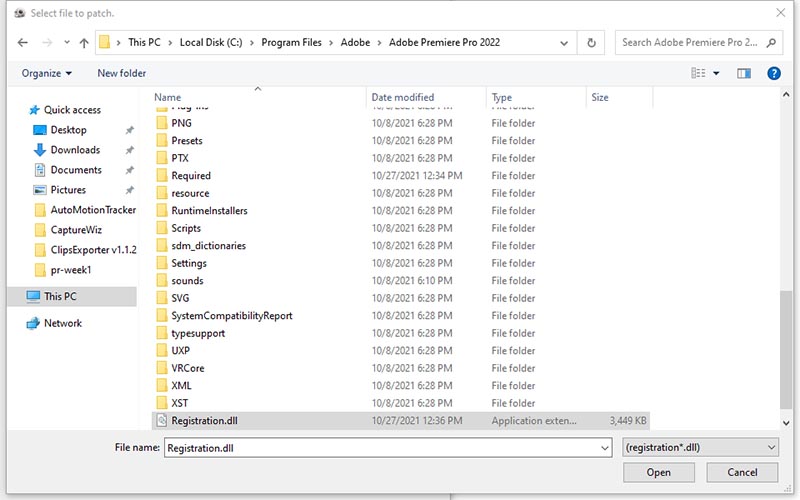Screen dimensions: 800x500
Task: Select the Required folder icon
Action: pyautogui.click(x=162, y=176)
